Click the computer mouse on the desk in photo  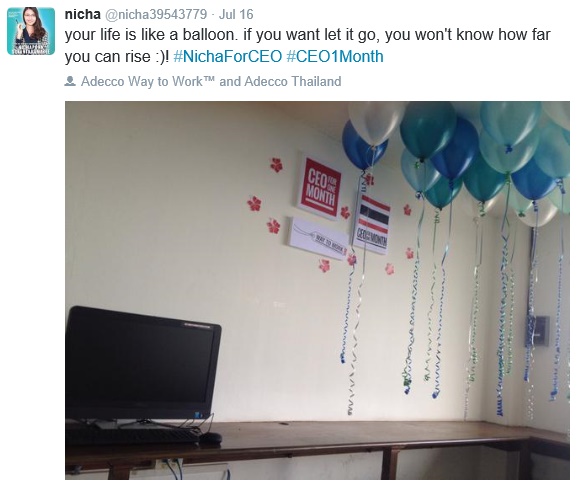tap(210, 438)
